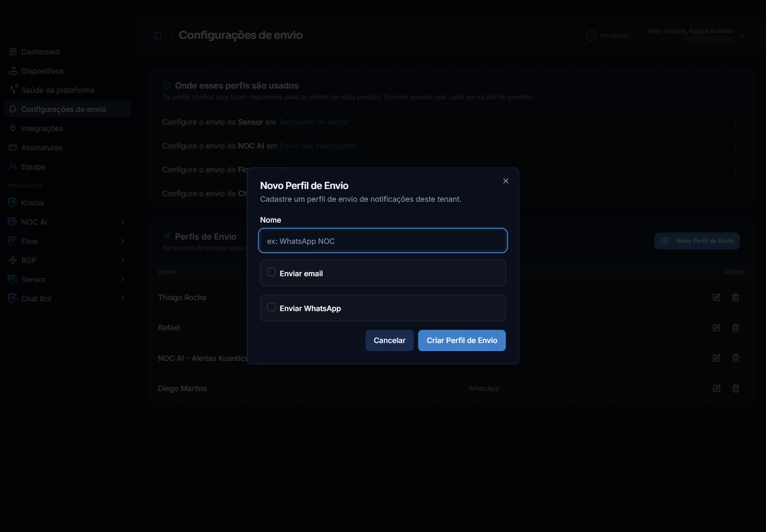The image size is (766, 532).
Task: Delete the Diego Martins profile
Action: [x=736, y=388]
